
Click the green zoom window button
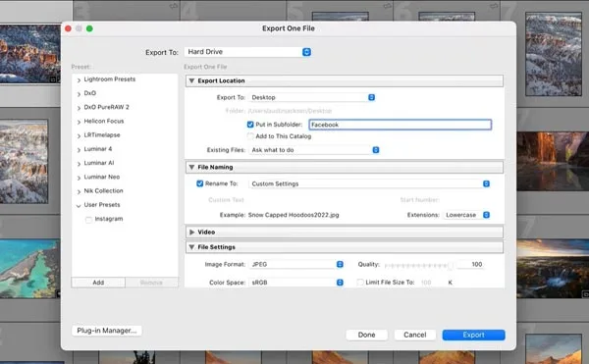tap(89, 28)
